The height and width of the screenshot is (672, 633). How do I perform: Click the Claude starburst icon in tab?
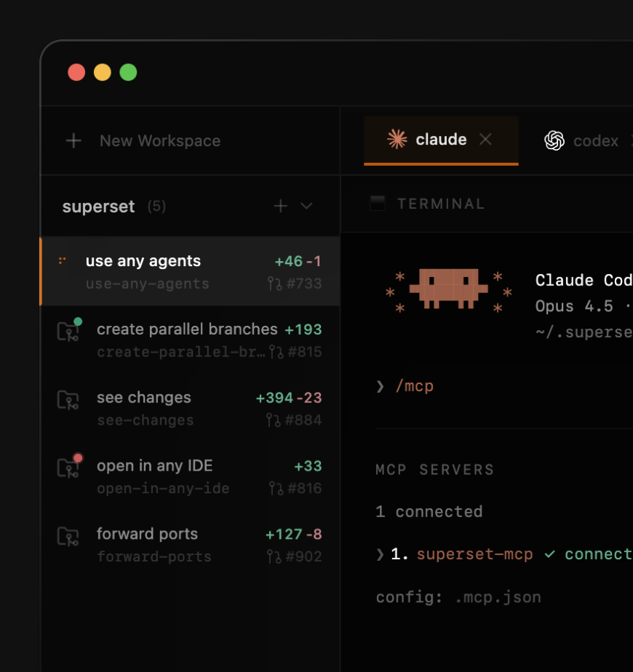(x=397, y=140)
